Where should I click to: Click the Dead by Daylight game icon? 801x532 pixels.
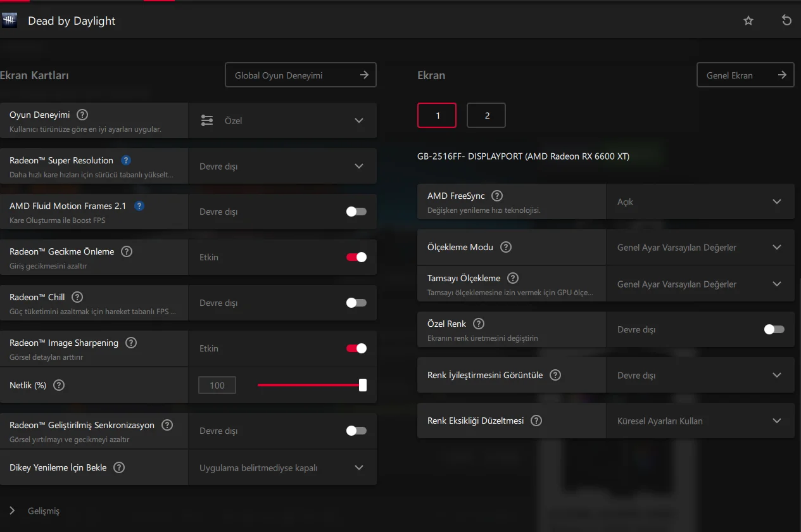[9, 21]
